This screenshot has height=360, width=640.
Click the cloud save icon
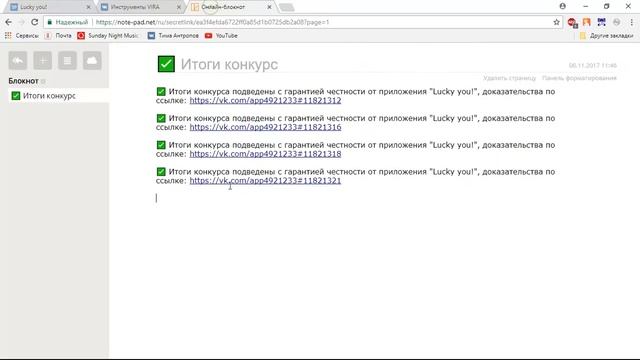pyautogui.click(x=92, y=61)
